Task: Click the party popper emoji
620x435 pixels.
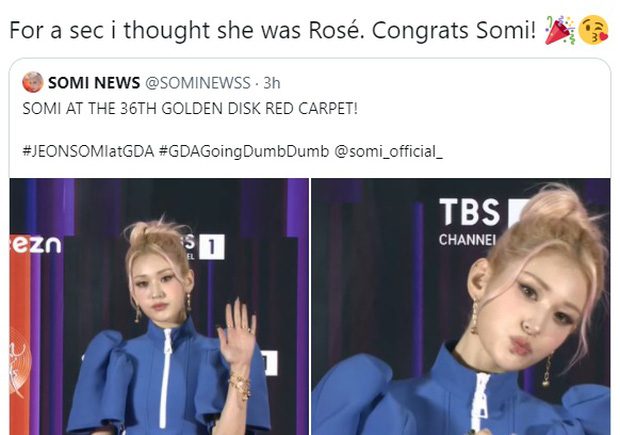Action: pyautogui.click(x=559, y=30)
